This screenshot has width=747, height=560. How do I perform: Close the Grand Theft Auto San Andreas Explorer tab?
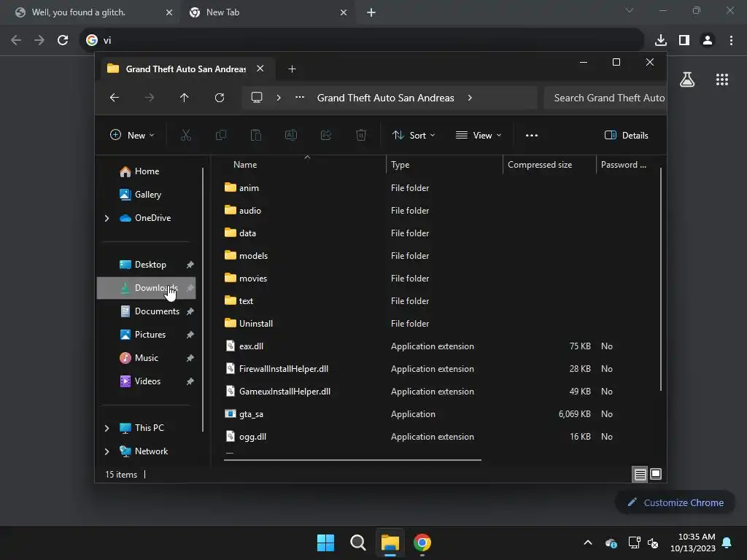click(260, 69)
